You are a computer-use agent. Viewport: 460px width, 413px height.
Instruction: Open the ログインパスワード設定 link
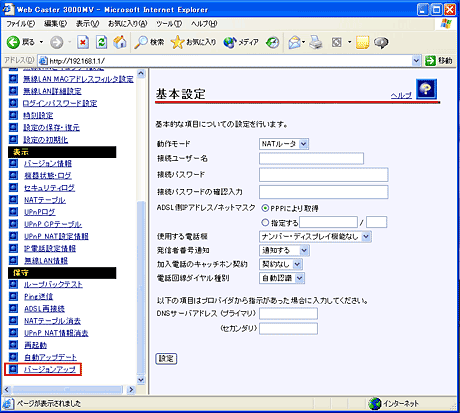(60, 103)
